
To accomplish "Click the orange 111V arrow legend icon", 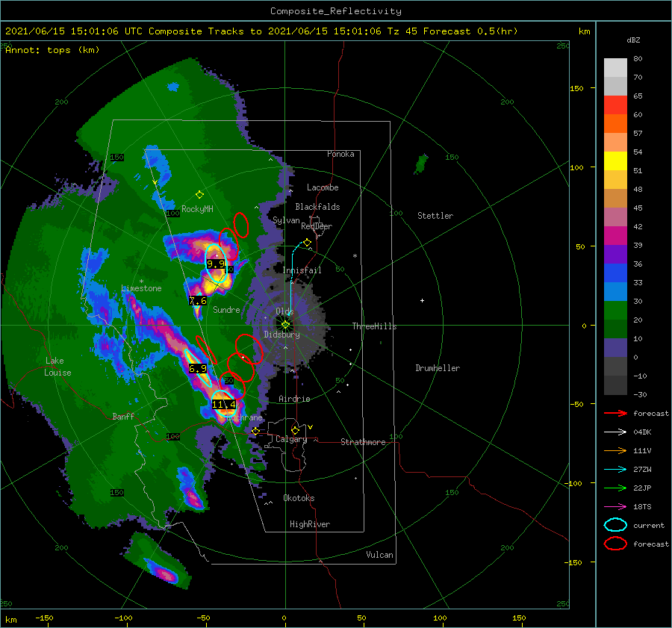I will (x=615, y=450).
